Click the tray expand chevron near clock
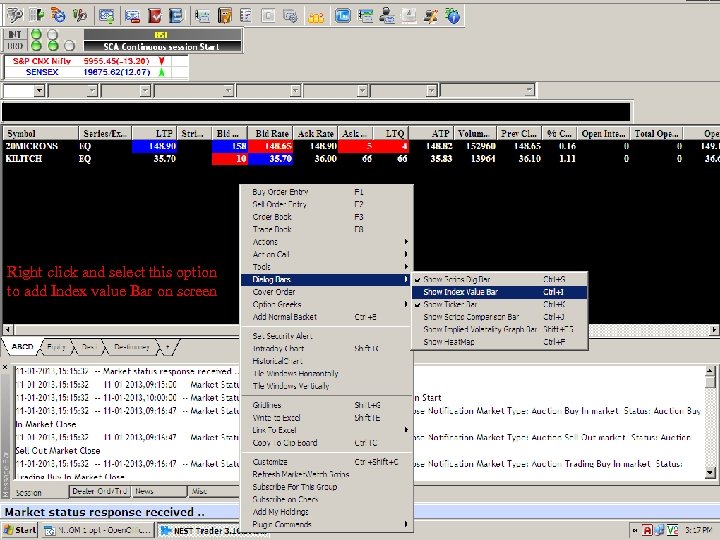This screenshot has height=540, width=720. 635,530
